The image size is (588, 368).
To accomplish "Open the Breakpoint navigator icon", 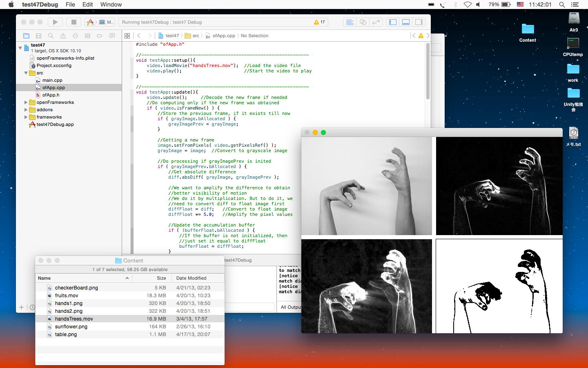I will (x=100, y=36).
